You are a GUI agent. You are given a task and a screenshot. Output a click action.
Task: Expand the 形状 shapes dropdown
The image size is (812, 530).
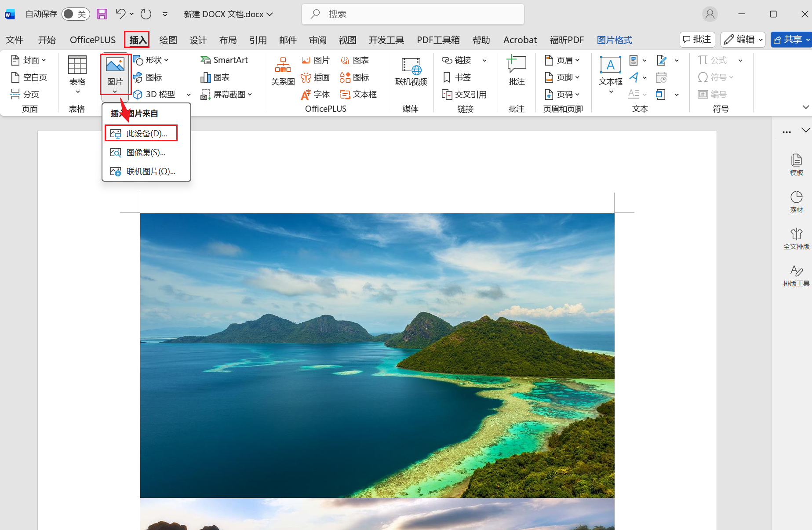(166, 60)
